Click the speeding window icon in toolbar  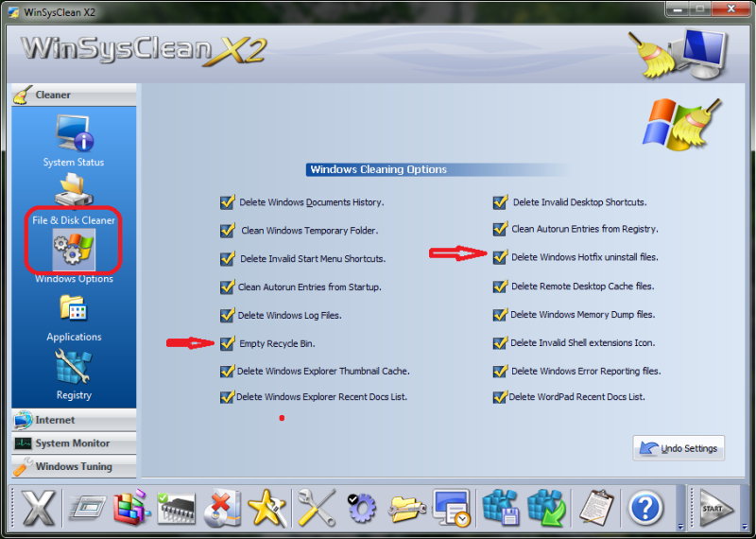(x=88, y=509)
